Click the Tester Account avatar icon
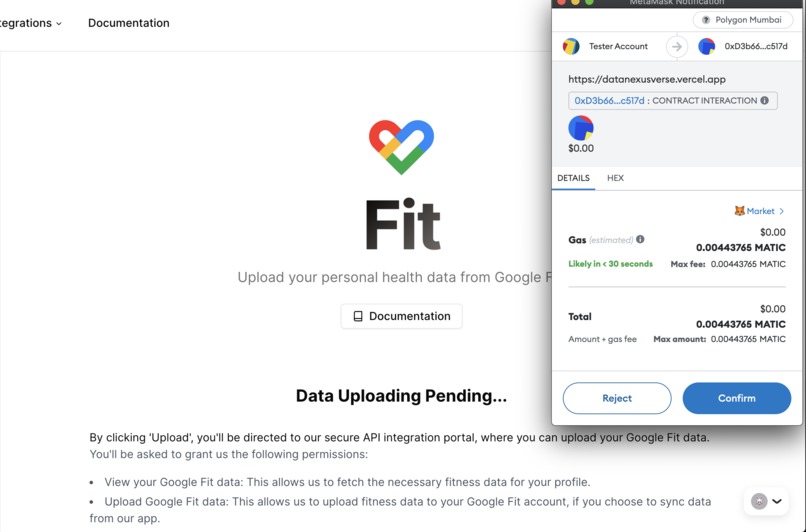The image size is (806, 532). [571, 46]
